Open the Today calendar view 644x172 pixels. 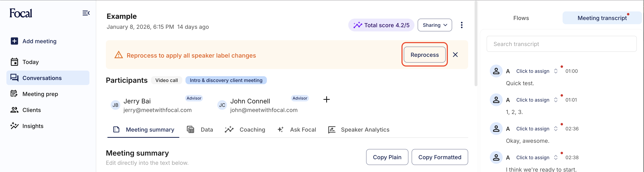(30, 62)
